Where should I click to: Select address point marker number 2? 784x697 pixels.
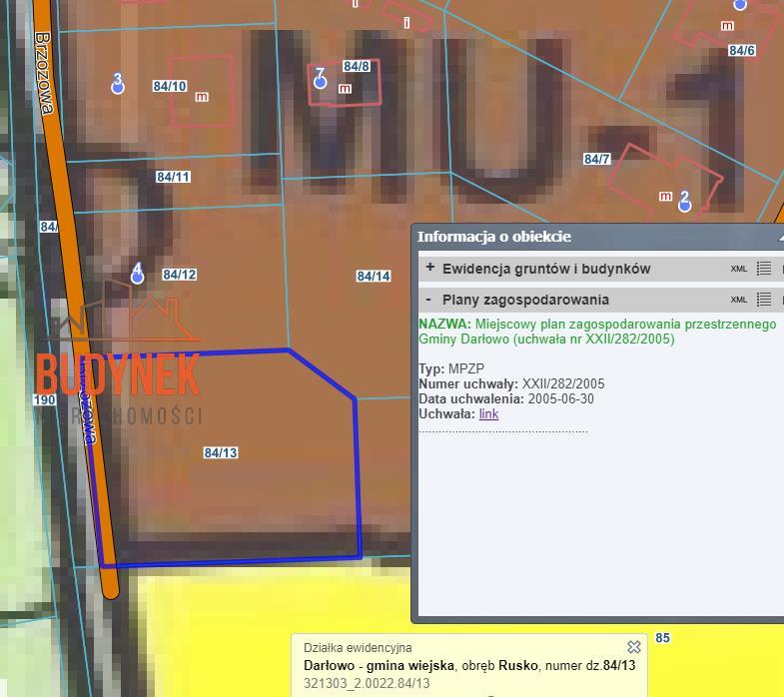[x=684, y=202]
